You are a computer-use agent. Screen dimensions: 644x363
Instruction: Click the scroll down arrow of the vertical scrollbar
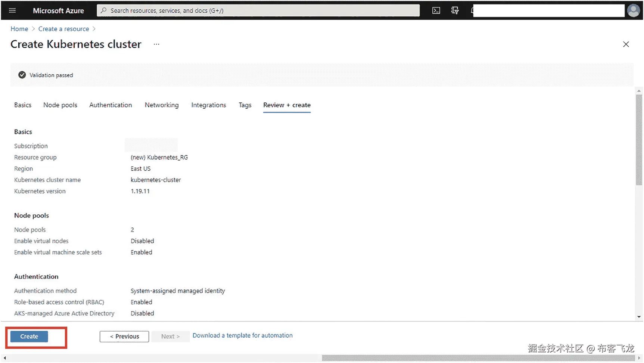pyautogui.click(x=639, y=317)
